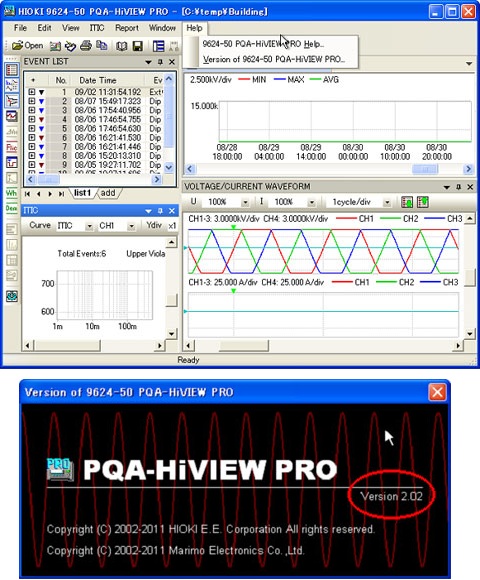Click the Wh energy icon in sidebar
480x580 pixels.
click(x=11, y=193)
